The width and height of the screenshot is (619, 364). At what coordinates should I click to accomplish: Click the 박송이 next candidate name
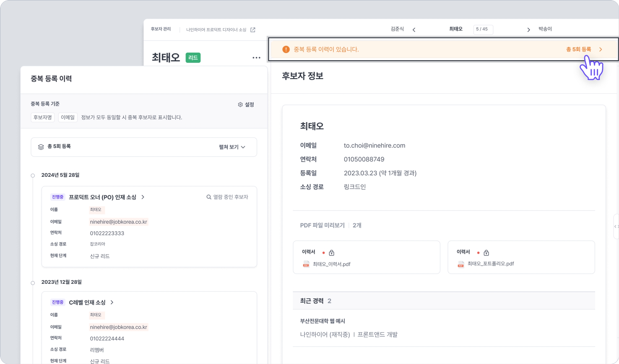[545, 29]
